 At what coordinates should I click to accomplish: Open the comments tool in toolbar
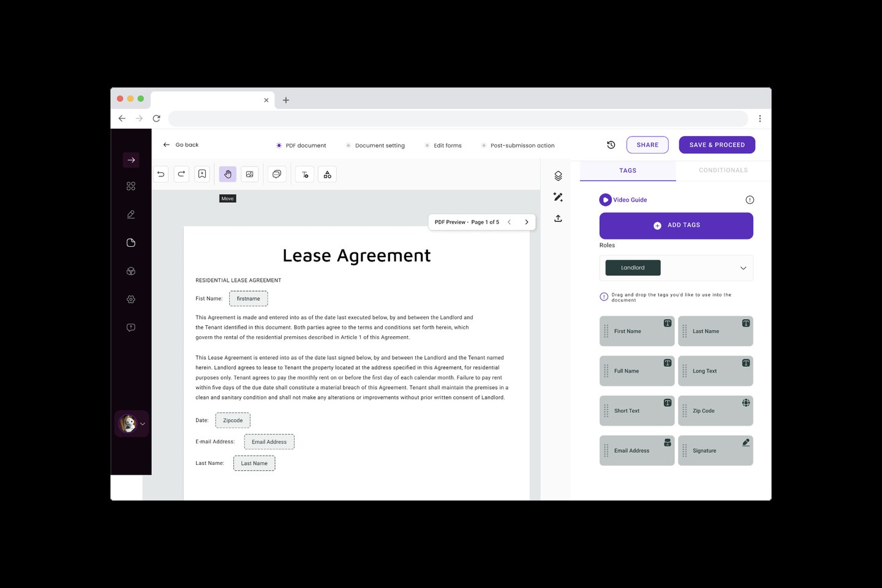coord(277,175)
